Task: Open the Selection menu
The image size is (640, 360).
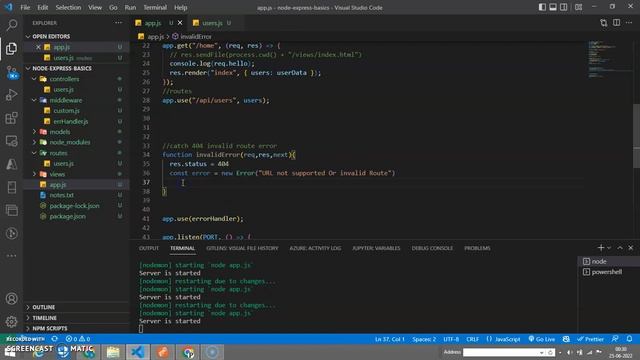Action: coord(68,7)
